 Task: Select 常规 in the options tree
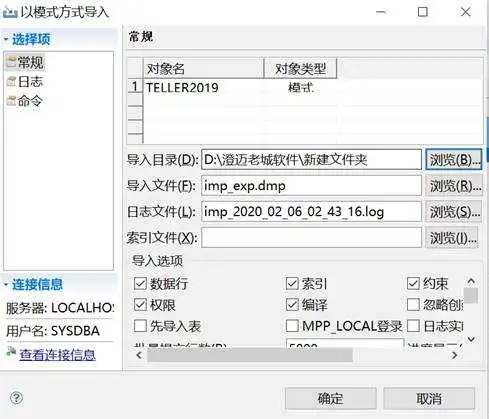(x=30, y=62)
